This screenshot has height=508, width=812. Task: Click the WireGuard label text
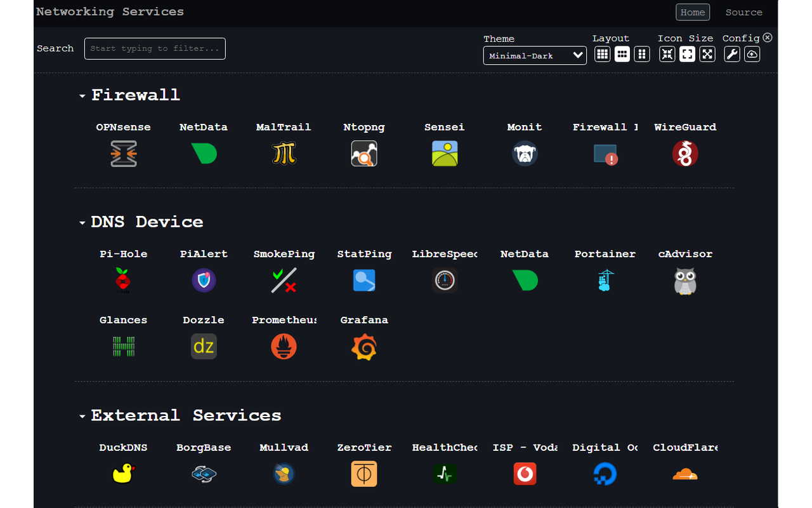coord(685,127)
